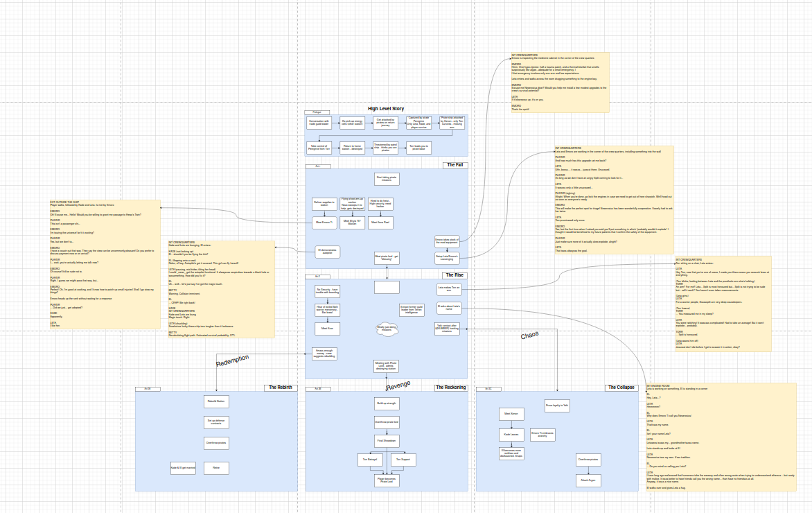Viewport: 812px width, 513px height.
Task: Click the 'Chaos' branch label
Action: point(530,336)
